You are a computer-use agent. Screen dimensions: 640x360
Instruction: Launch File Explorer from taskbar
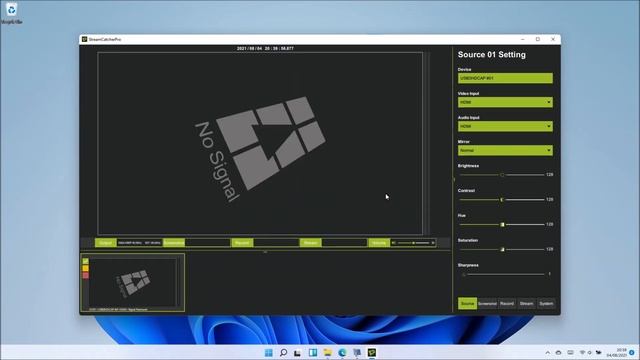[x=327, y=353]
